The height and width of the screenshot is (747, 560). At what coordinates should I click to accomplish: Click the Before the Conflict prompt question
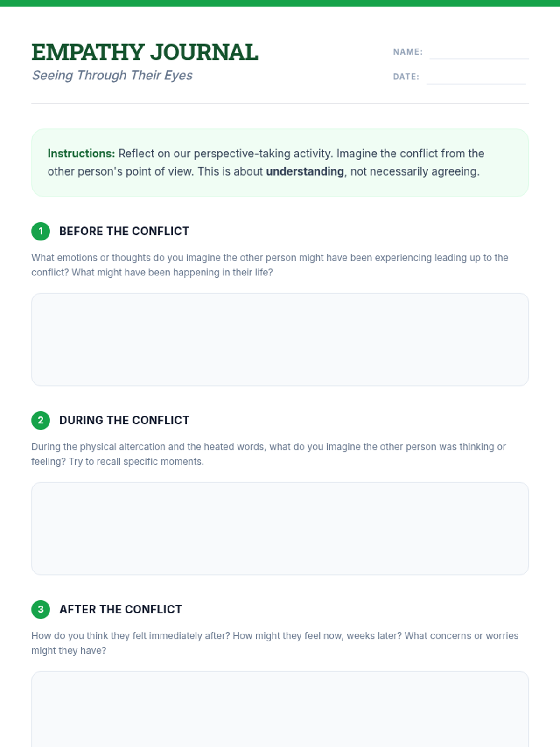[270, 265]
